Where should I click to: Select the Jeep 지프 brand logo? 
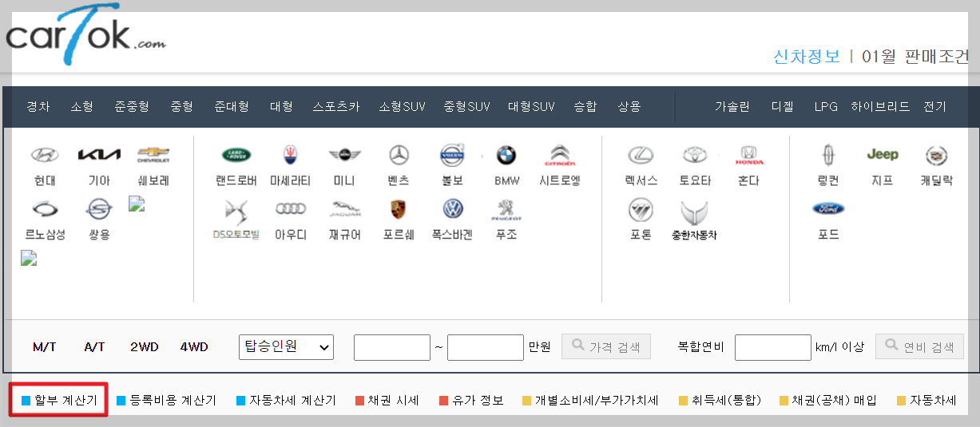tap(883, 155)
